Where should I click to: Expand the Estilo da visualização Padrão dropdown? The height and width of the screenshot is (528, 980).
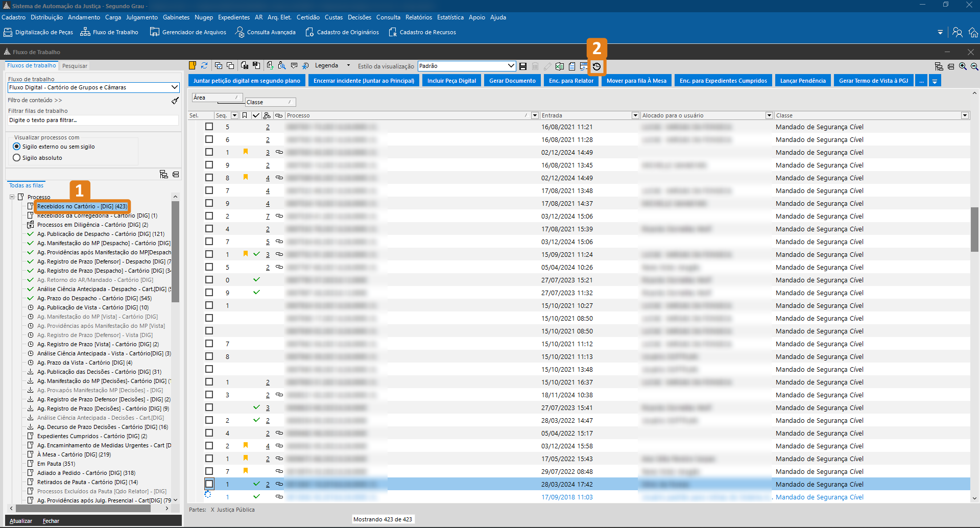click(511, 66)
